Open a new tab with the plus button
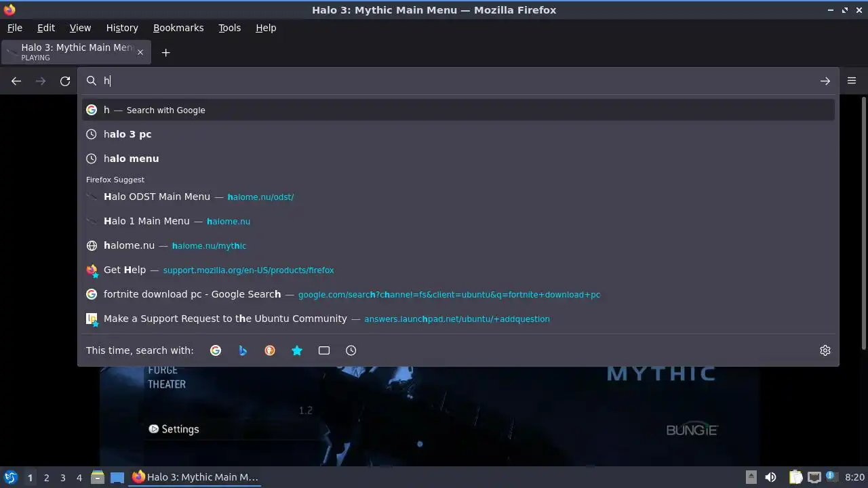The image size is (868, 488). tap(165, 52)
